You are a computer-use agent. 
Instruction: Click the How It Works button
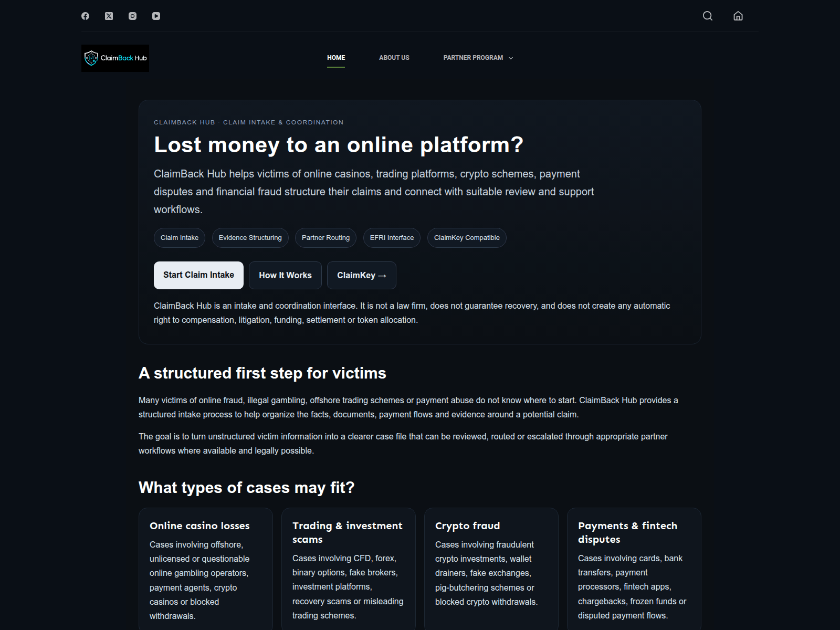pyautogui.click(x=285, y=275)
